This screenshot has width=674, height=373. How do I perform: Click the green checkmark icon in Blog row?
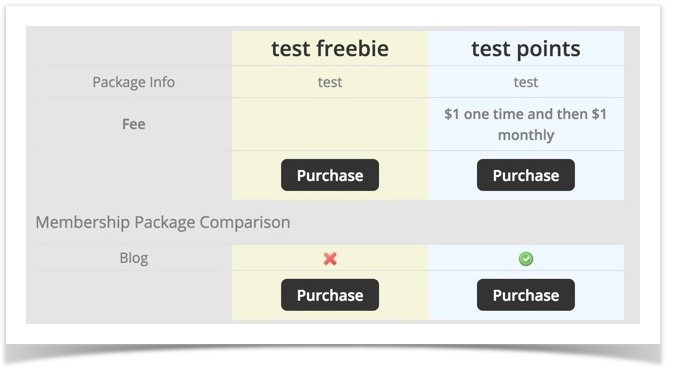525,259
